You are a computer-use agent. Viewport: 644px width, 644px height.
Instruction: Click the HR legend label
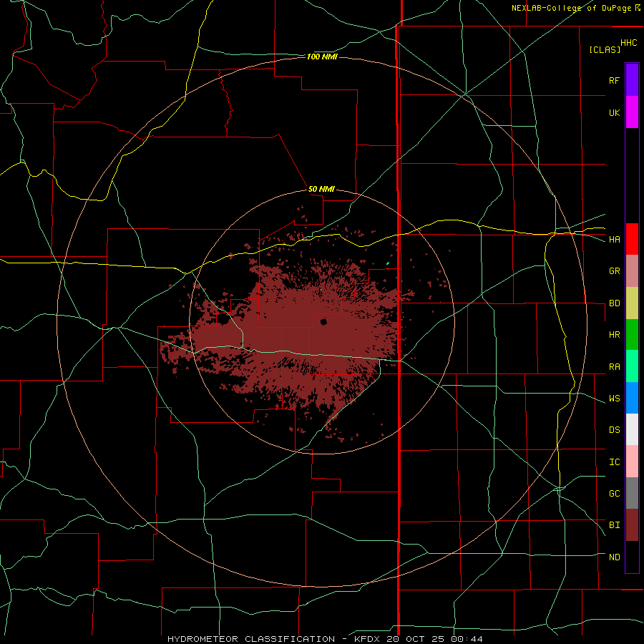(614, 335)
